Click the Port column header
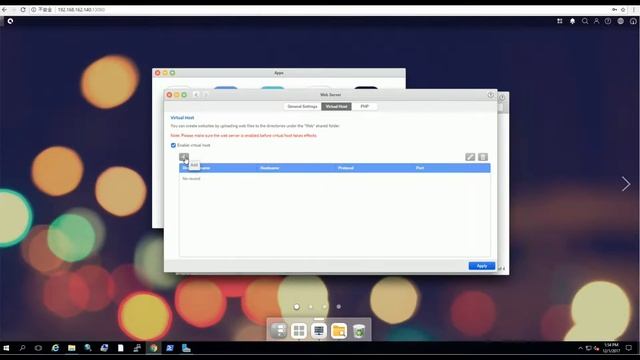 click(420, 168)
